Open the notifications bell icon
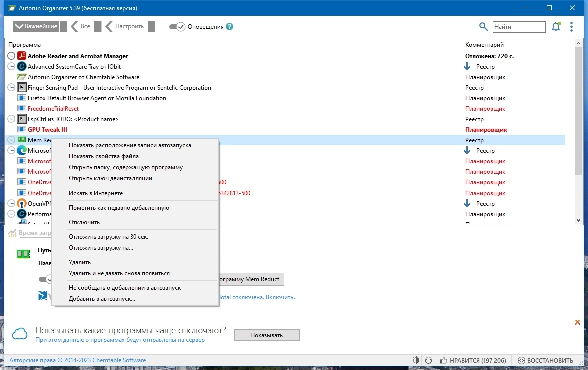This screenshot has height=370, width=588. point(556,26)
